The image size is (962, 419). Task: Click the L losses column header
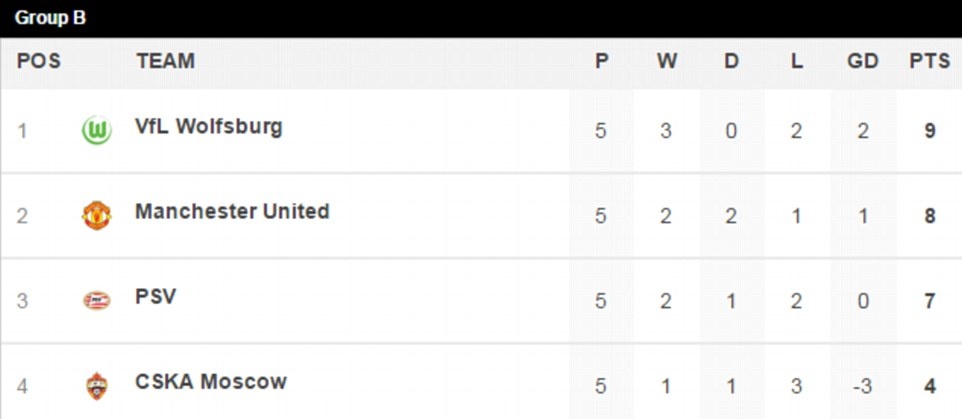point(796,61)
